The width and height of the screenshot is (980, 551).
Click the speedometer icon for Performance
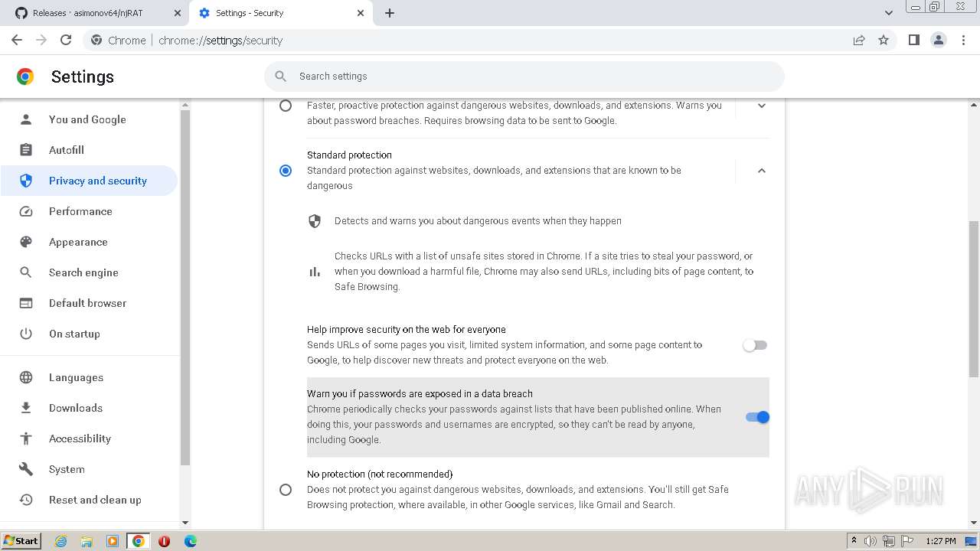pos(26,211)
